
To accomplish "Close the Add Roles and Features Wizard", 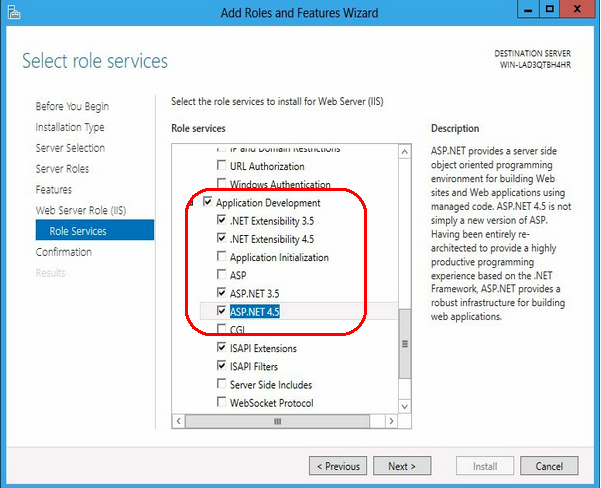I will (577, 9).
